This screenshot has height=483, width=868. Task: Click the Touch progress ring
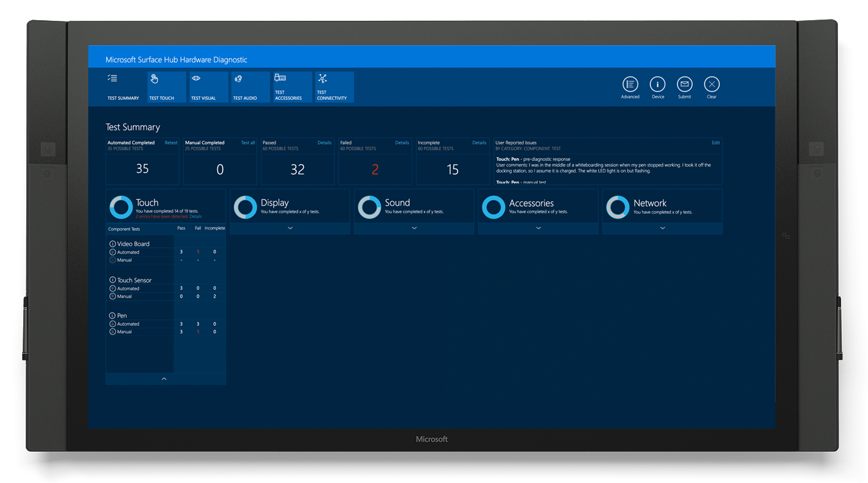[121, 208]
